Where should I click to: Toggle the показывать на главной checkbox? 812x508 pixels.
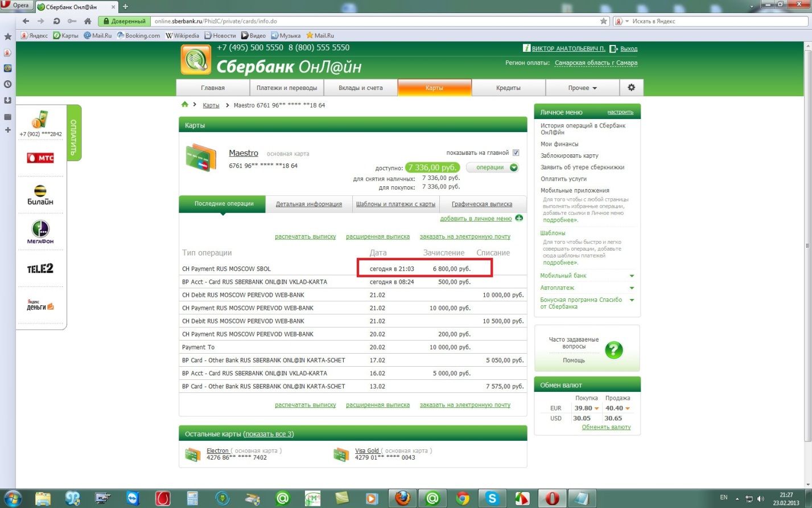click(x=516, y=153)
